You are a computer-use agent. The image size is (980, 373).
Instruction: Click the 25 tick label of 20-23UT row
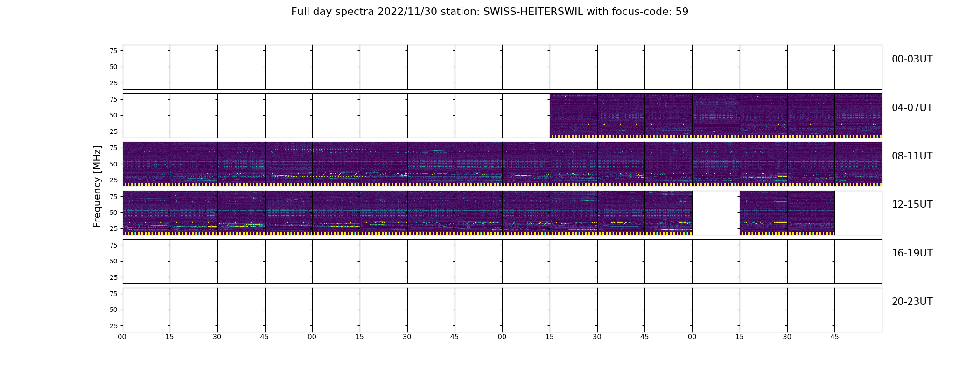coord(113,326)
